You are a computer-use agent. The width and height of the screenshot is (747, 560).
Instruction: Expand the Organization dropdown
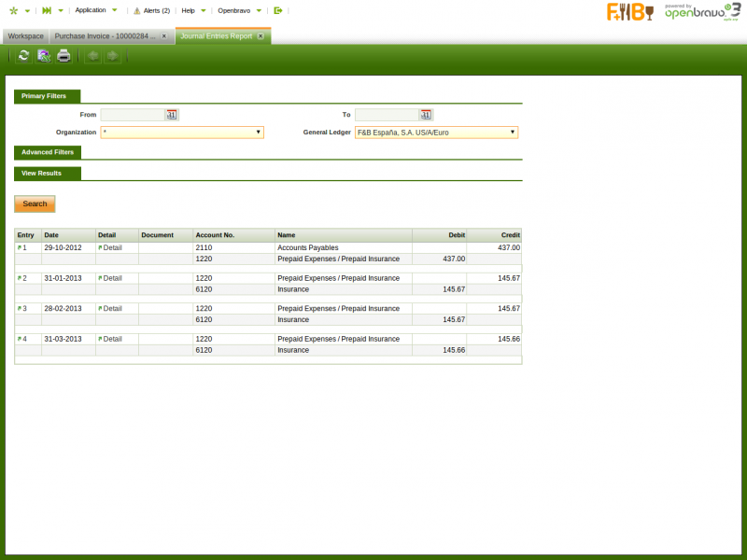(258, 133)
